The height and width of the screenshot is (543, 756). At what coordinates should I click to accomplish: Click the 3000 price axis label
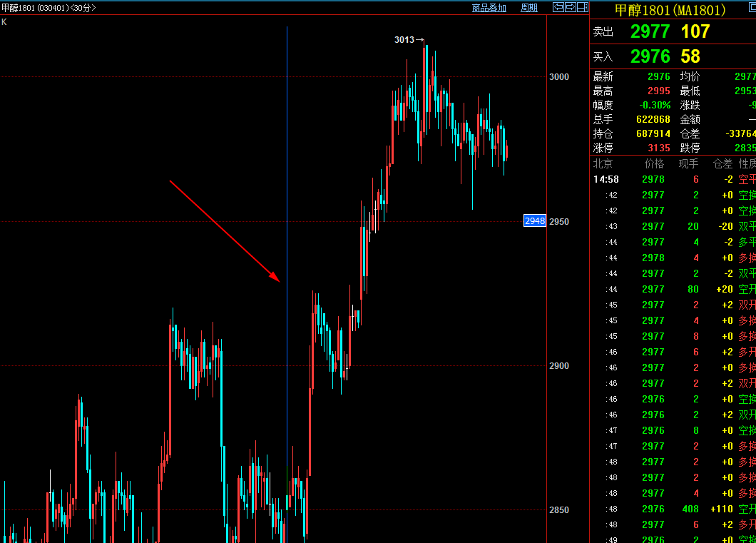click(559, 77)
